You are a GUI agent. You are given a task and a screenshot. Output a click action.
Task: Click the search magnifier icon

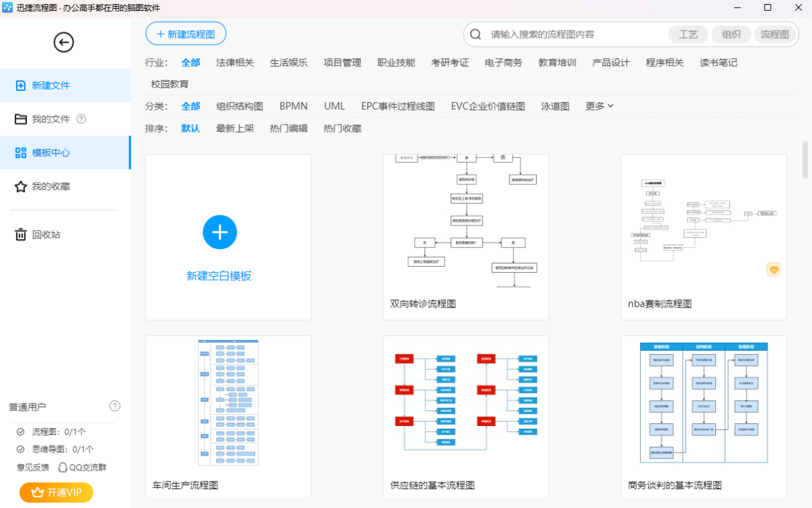coord(474,33)
